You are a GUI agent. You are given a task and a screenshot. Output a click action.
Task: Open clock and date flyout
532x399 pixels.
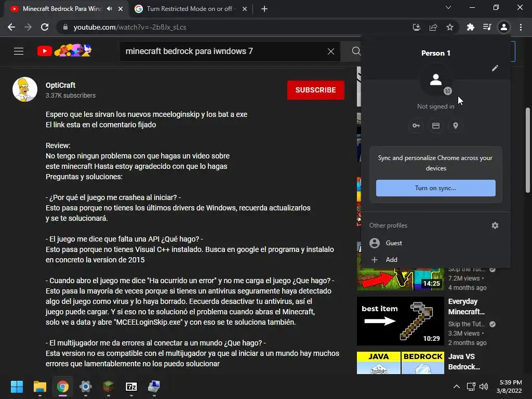click(x=509, y=387)
